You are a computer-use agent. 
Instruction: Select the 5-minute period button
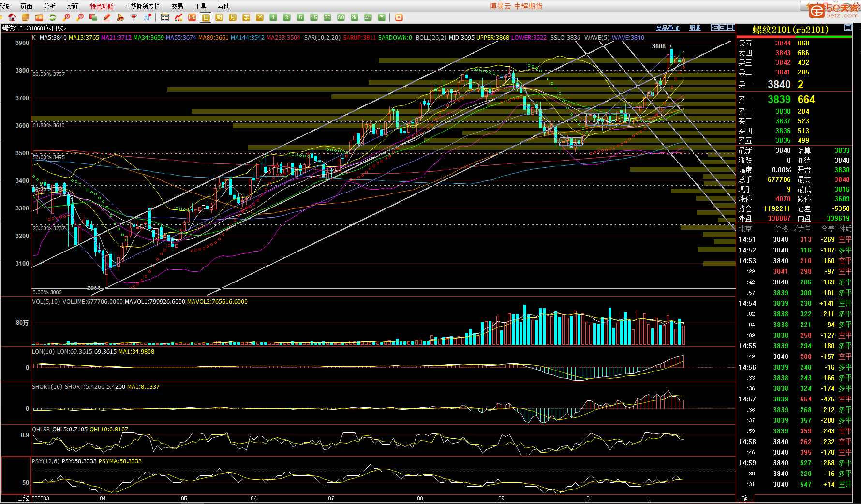click(x=300, y=17)
